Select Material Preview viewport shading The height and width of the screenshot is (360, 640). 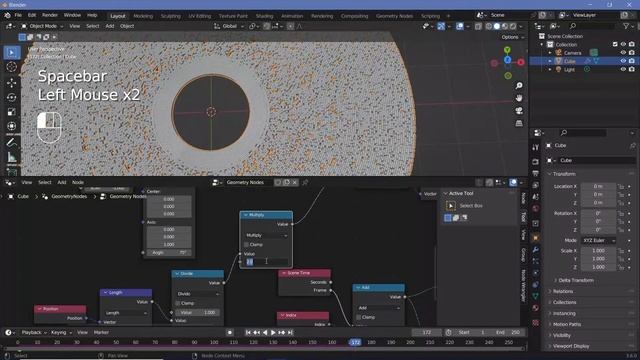pyautogui.click(x=505, y=26)
